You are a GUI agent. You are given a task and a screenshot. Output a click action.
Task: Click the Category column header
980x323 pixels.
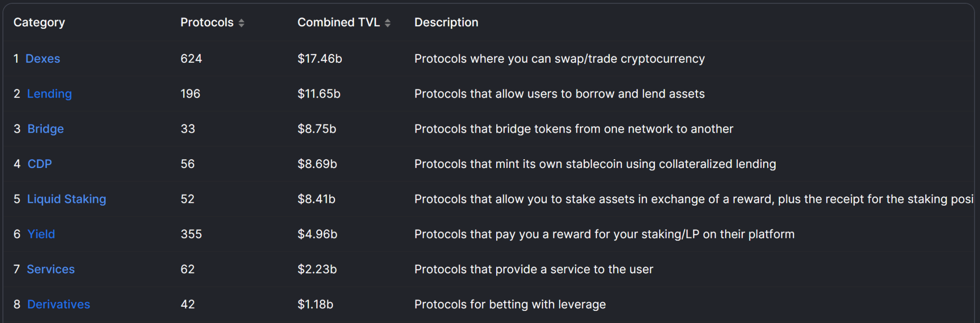(39, 23)
